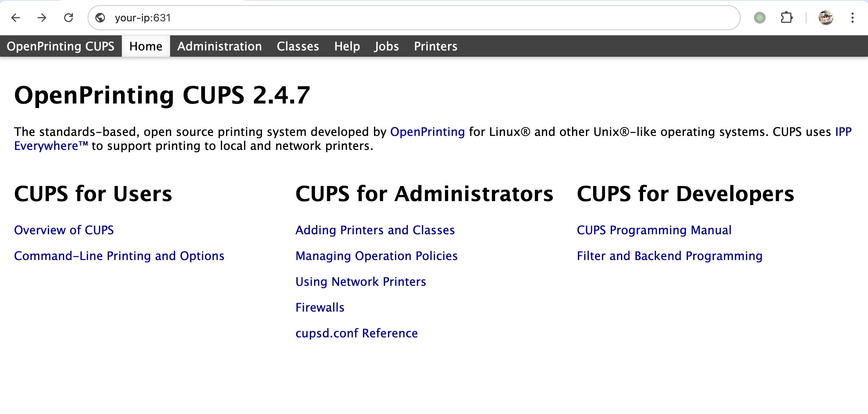Click the browser forward arrow
The width and height of the screenshot is (868, 414).
point(42,18)
